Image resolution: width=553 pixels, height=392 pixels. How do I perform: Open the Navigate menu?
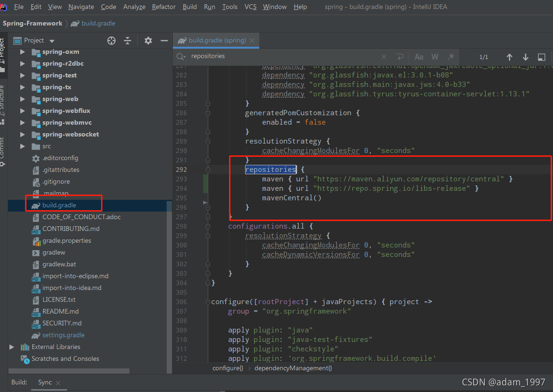(x=81, y=7)
